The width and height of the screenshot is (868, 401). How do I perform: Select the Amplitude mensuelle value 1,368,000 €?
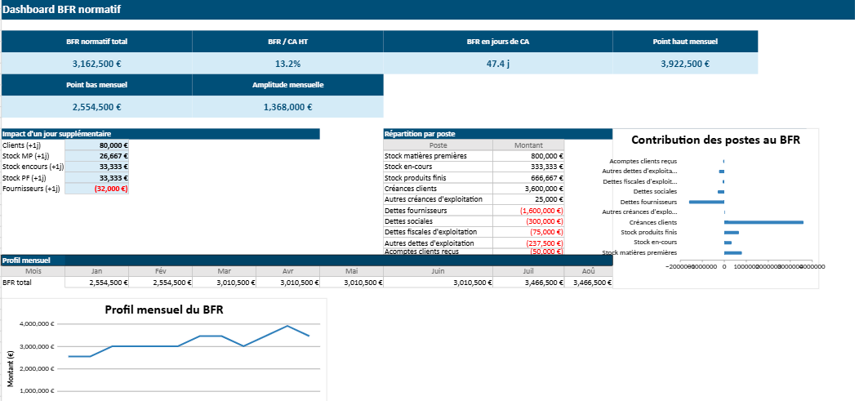pyautogui.click(x=287, y=107)
